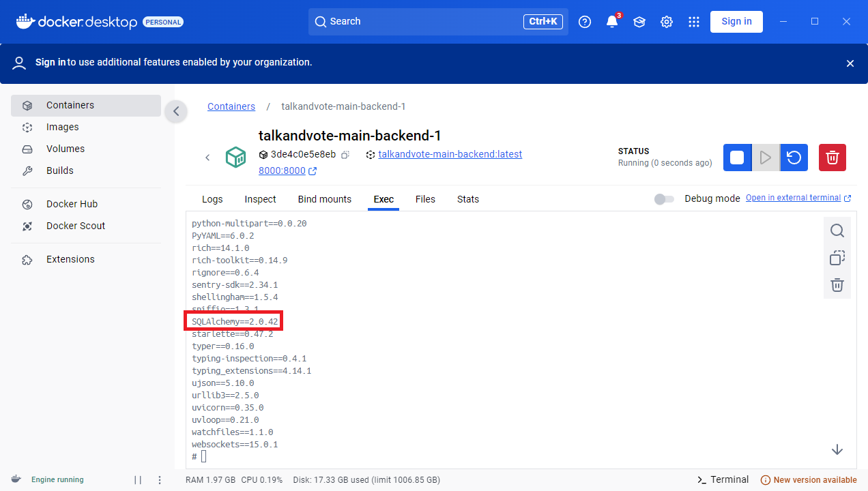Click New version available notice

coord(809,479)
